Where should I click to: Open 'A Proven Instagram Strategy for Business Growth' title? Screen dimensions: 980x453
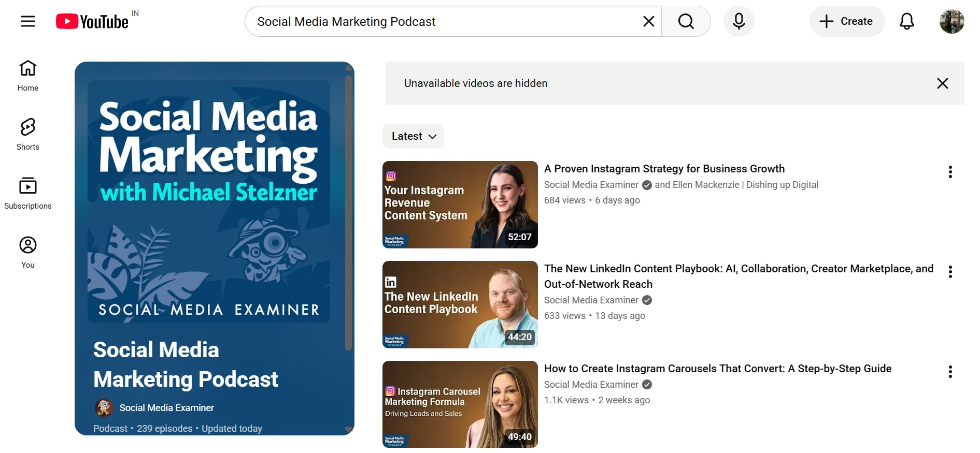click(x=664, y=169)
